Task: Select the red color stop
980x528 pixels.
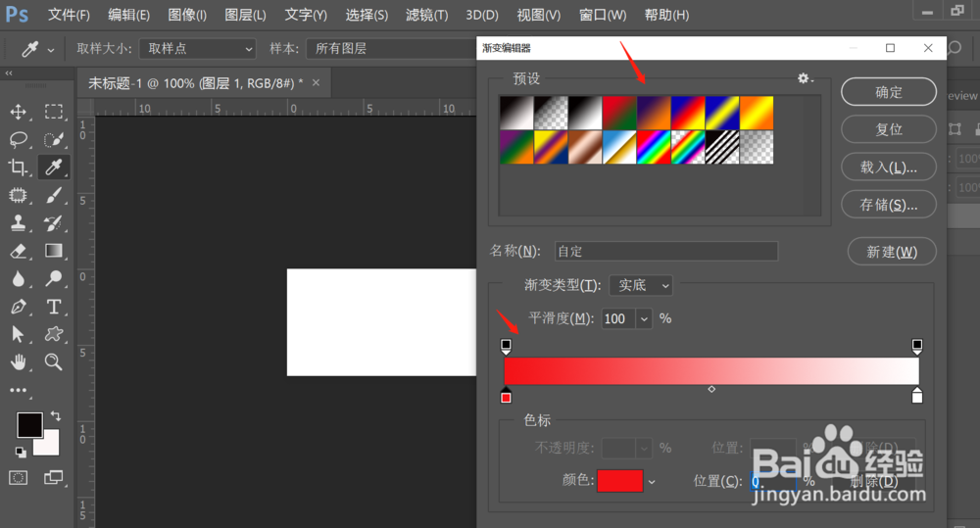Action: point(507,396)
